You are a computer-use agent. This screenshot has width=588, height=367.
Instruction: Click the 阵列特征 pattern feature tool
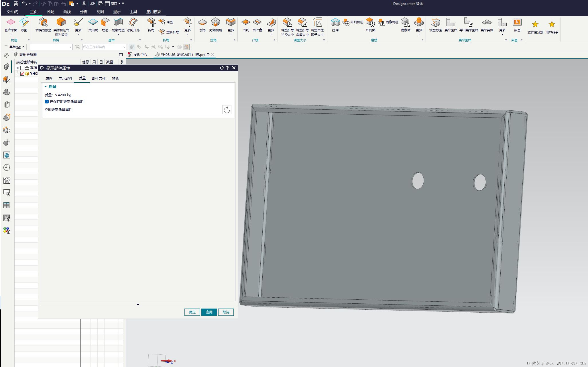[x=353, y=22]
